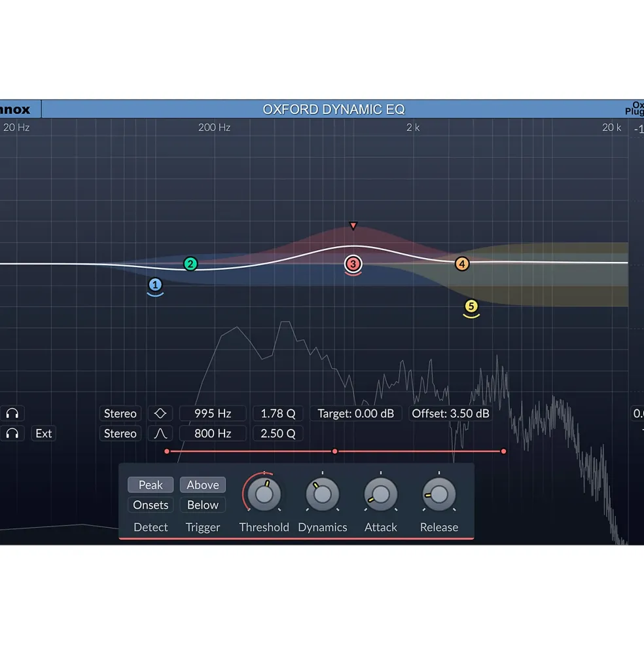Screen dimensions: 644x645
Task: Click the 2 k frequency label
Action: 413,128
